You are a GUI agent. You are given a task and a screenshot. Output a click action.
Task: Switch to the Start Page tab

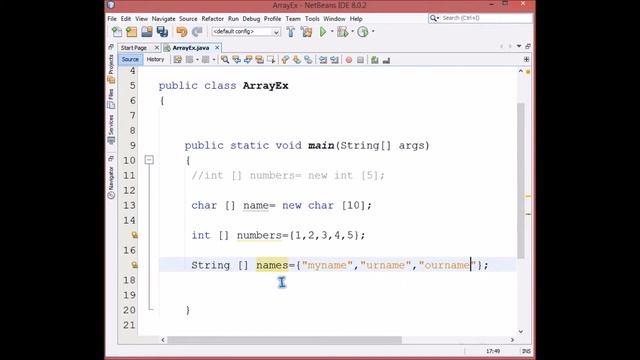[x=134, y=48]
